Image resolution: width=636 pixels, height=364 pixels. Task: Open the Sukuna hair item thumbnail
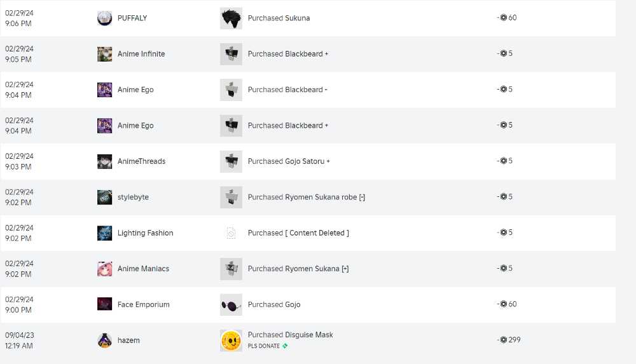(x=231, y=18)
